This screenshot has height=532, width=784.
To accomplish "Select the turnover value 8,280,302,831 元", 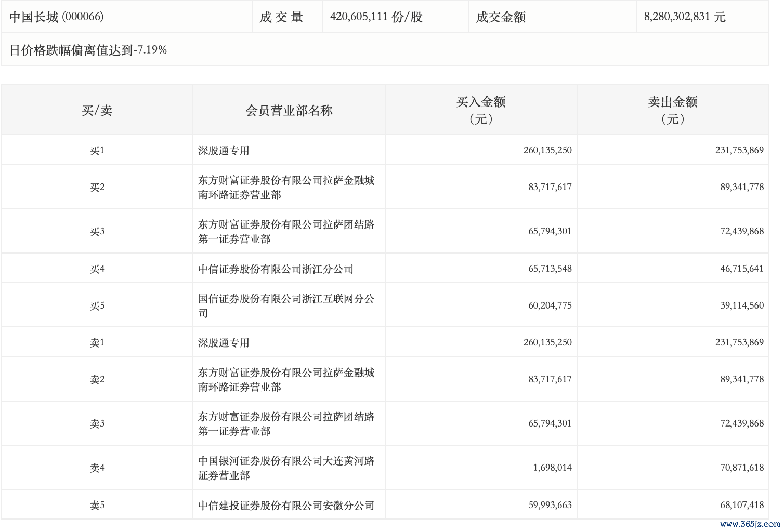I will pyautogui.click(x=685, y=17).
